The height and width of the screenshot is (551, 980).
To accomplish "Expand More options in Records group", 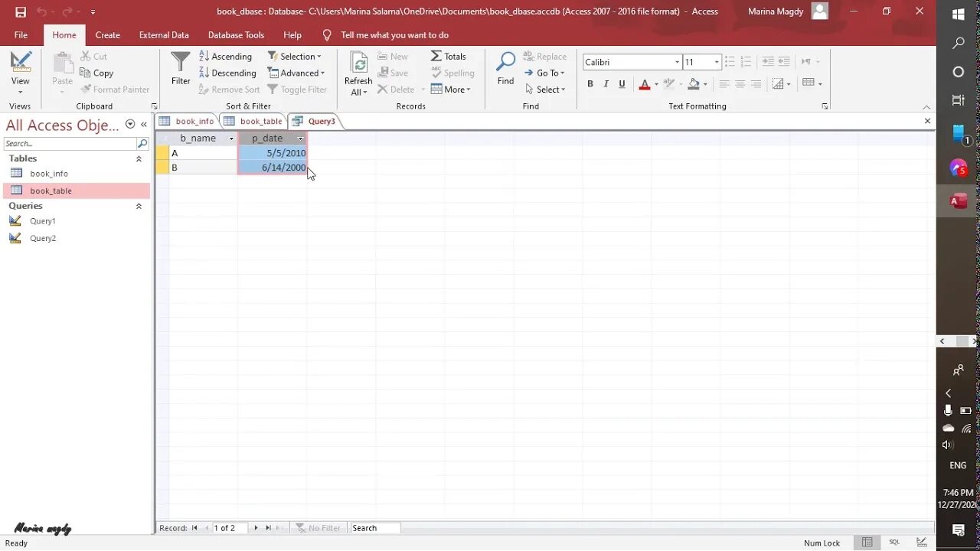I will (x=451, y=90).
